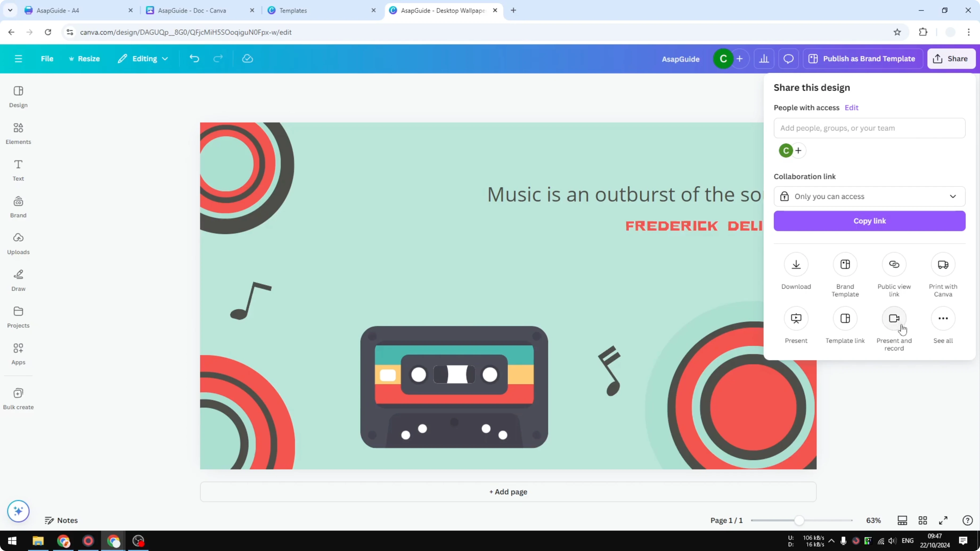Screen dimensions: 980x551
Task: Open the Canva Assistant sparkle button
Action: pyautogui.click(x=18, y=511)
